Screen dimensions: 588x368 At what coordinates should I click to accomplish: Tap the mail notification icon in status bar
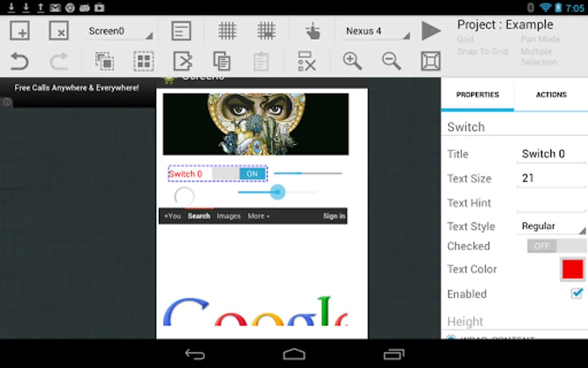[x=55, y=7]
